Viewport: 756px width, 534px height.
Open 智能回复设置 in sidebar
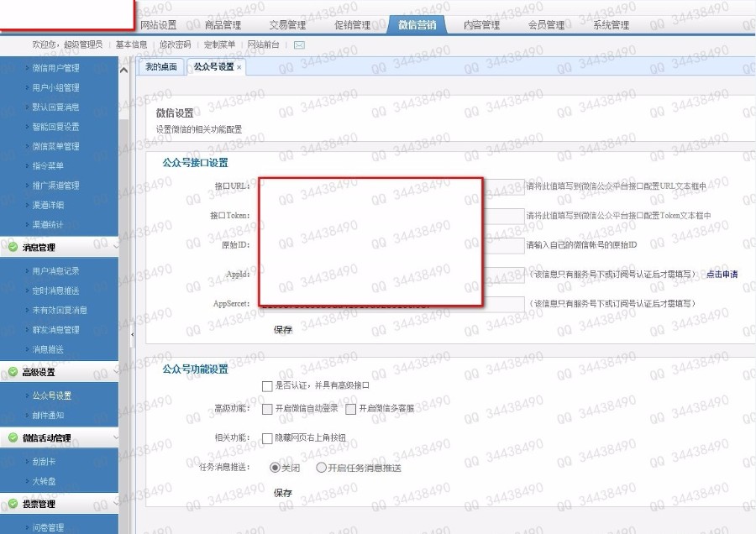click(55, 126)
